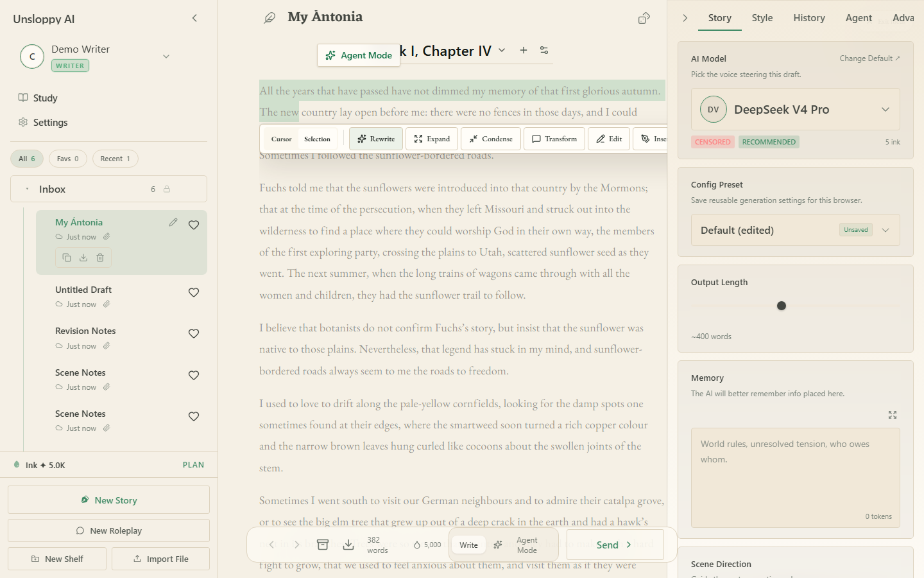Image resolution: width=924 pixels, height=578 pixels.
Task: Collapse the right panel with chevron
Action: [x=685, y=18]
